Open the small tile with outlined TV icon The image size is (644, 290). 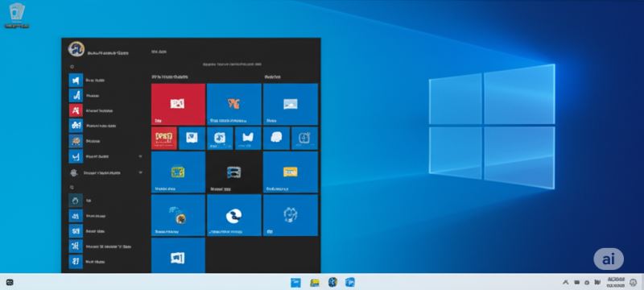[x=304, y=138]
